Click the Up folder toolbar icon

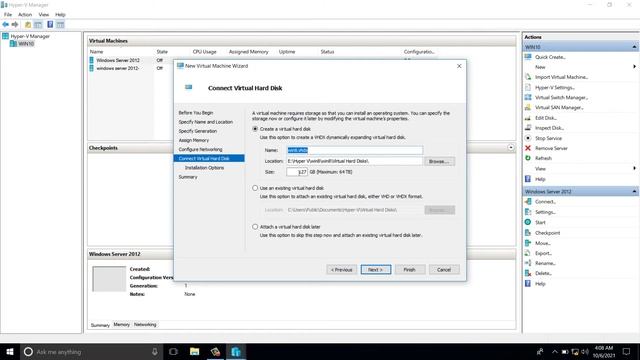point(28,25)
